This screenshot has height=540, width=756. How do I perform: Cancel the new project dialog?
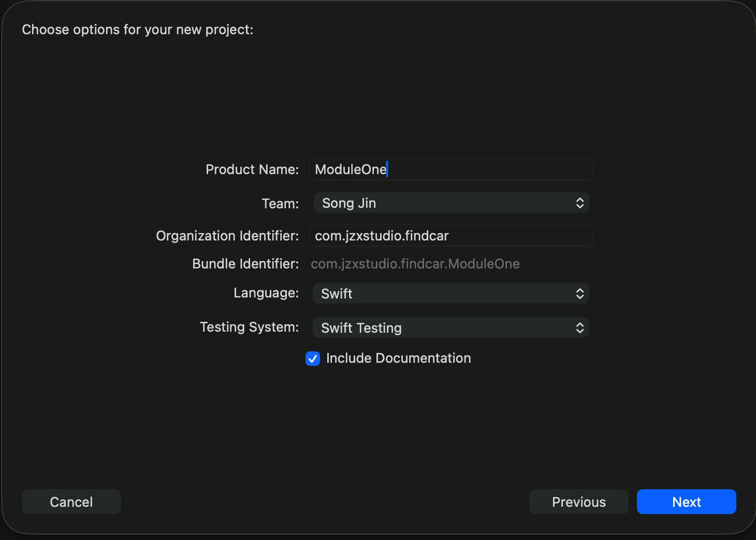click(x=71, y=502)
